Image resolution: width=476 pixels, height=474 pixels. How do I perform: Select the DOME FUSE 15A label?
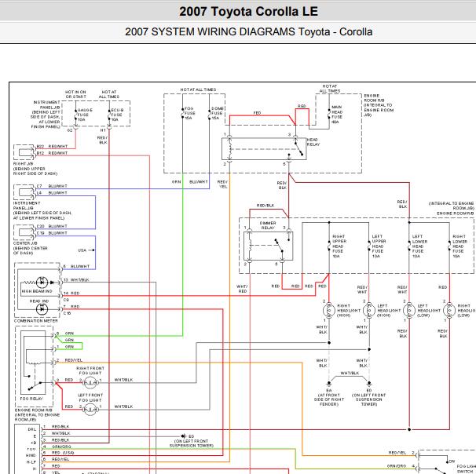(x=218, y=113)
